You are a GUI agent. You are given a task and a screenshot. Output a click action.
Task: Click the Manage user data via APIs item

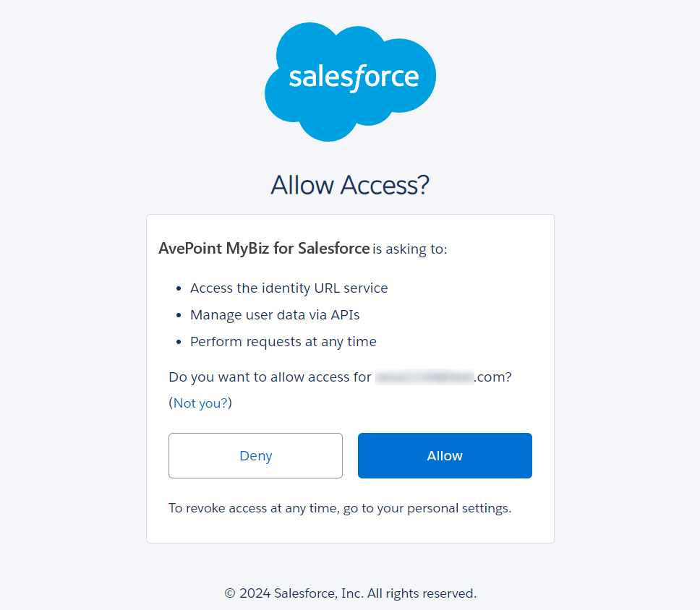point(273,314)
